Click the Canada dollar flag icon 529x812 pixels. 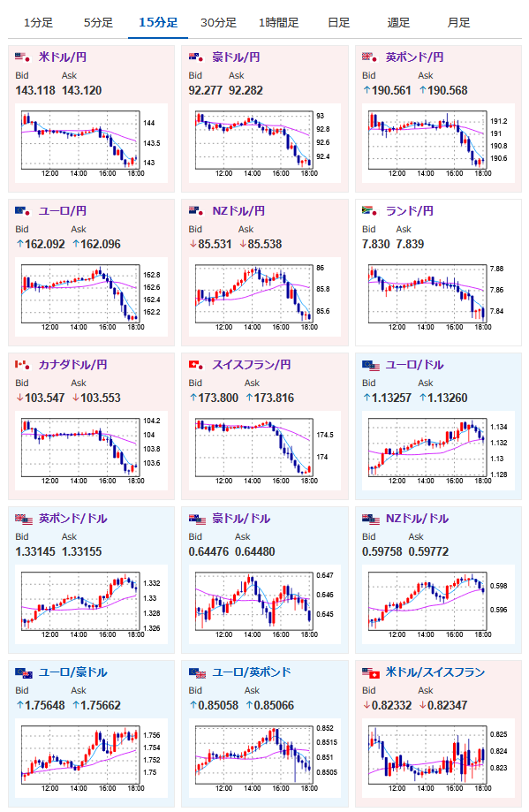click(x=23, y=365)
